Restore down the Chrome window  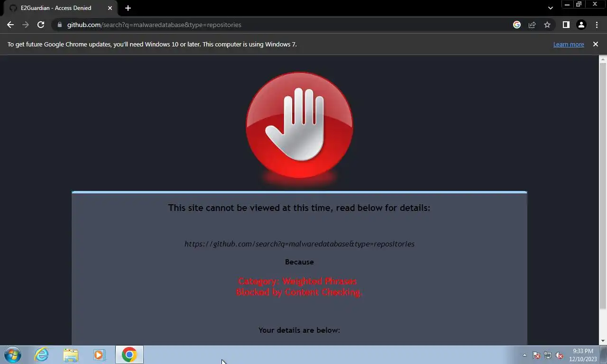(579, 4)
